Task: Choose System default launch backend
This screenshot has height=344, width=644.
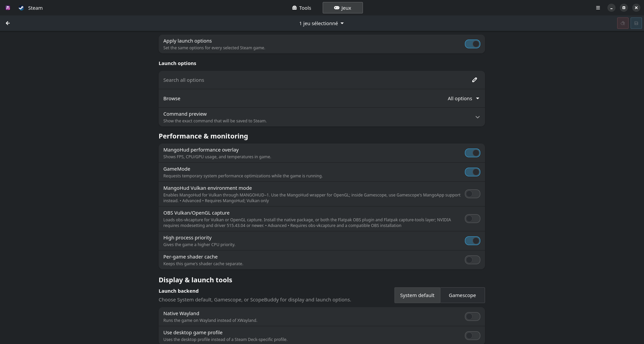Action: (417, 295)
